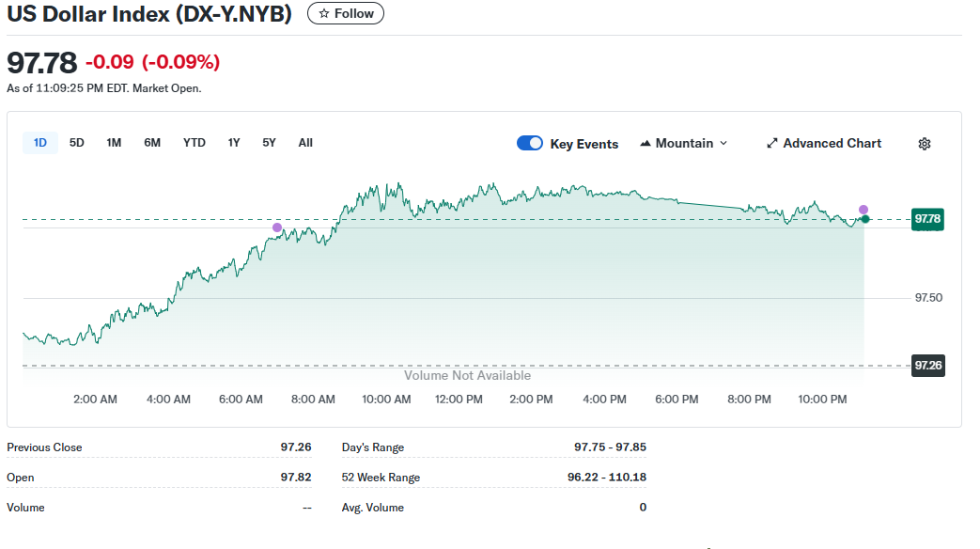This screenshot has height=549, width=980.
Task: Click the green current price dot
Action: coord(865,219)
